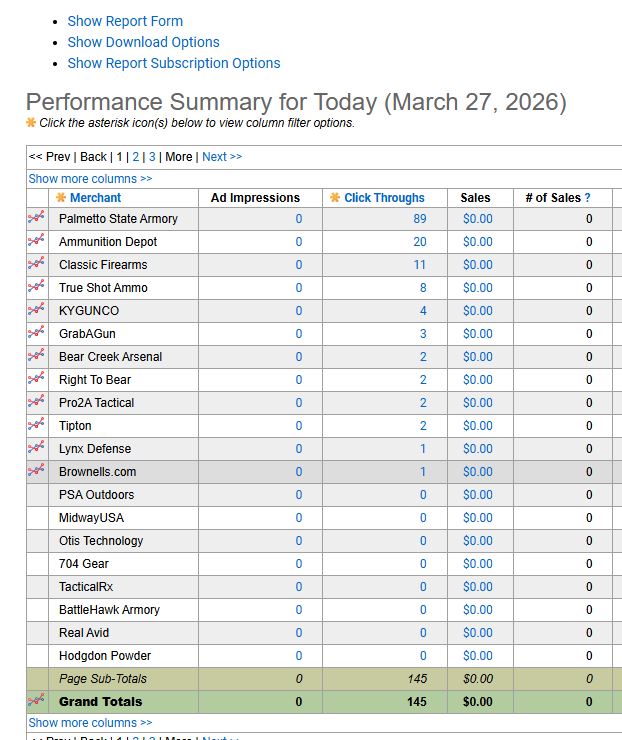622x740 pixels.
Task: Sort by the Merchant column header
Action: click(95, 198)
